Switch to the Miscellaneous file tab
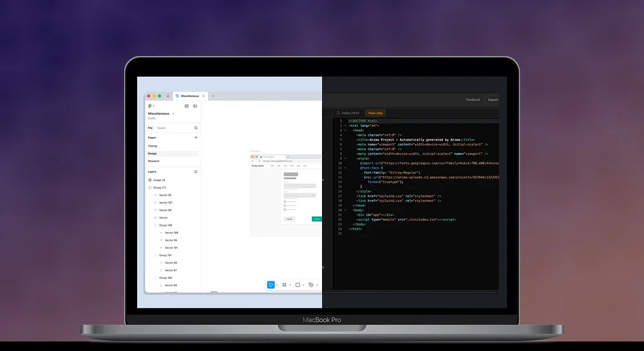The width and height of the screenshot is (644, 351). 189,96
